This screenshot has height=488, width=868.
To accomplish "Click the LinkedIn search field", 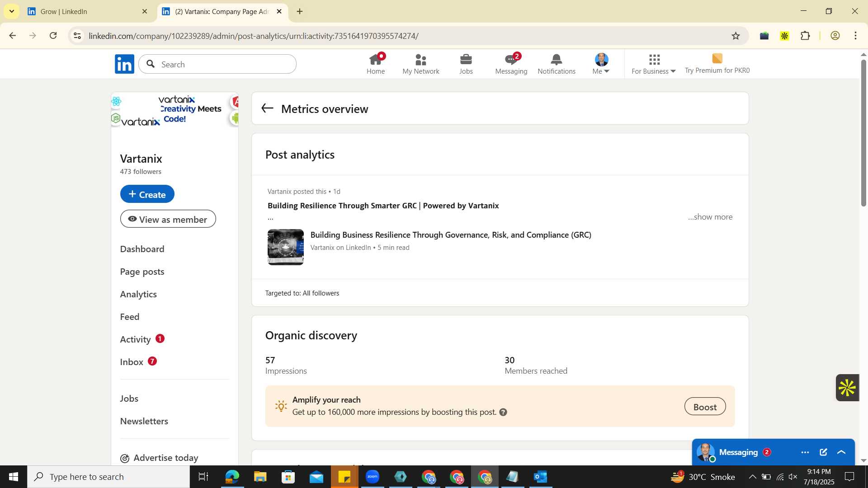I will point(218,64).
